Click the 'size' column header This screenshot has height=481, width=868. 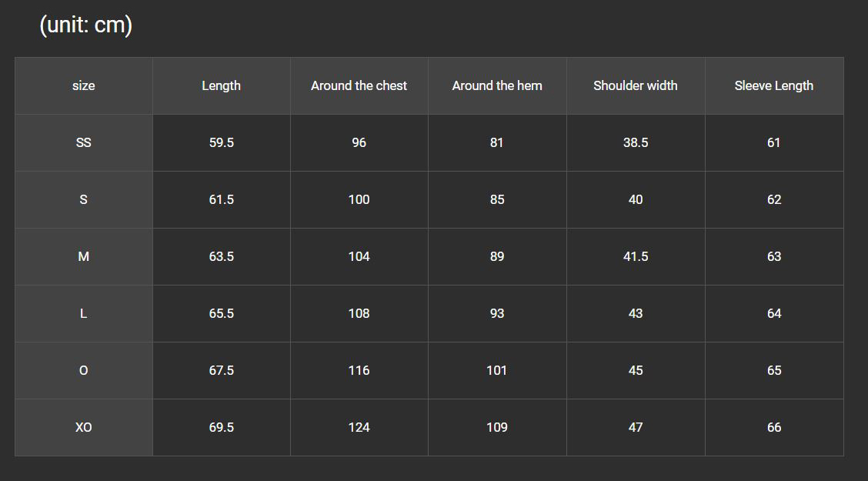coord(84,85)
